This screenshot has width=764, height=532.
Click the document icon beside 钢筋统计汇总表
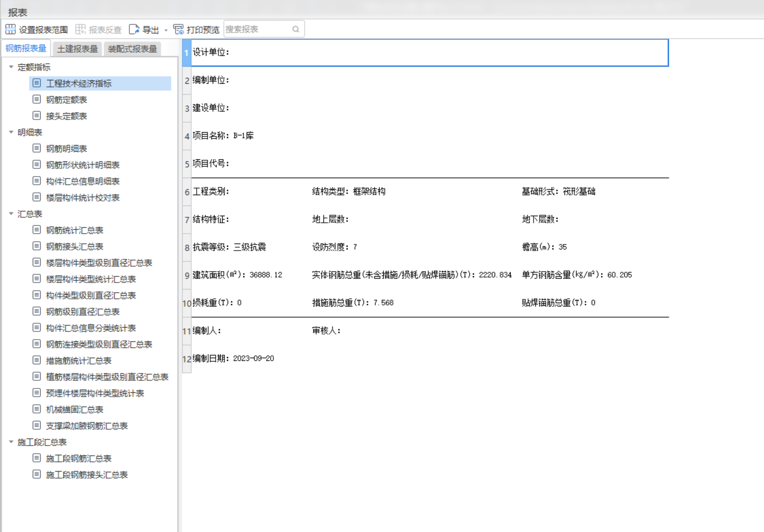point(36,229)
